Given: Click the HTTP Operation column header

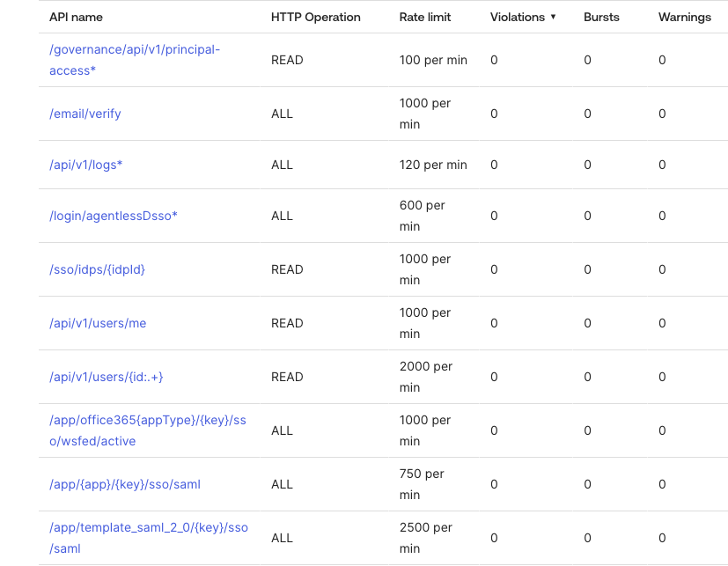Looking at the screenshot, I should [315, 17].
